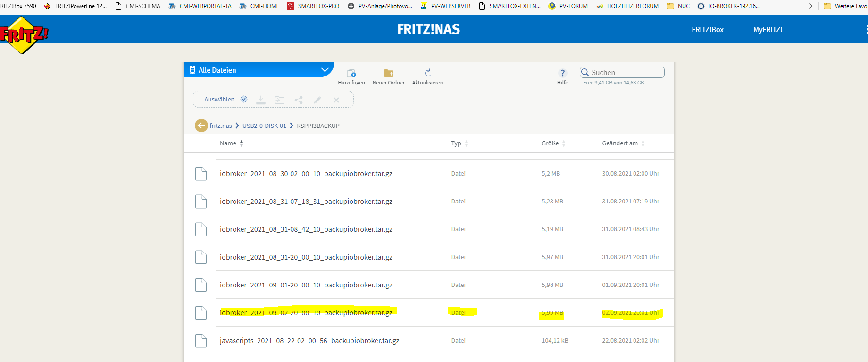The width and height of the screenshot is (868, 362).
Task: Open iobroker_2021_08_31-20_00_10 backup file
Action: tap(306, 257)
